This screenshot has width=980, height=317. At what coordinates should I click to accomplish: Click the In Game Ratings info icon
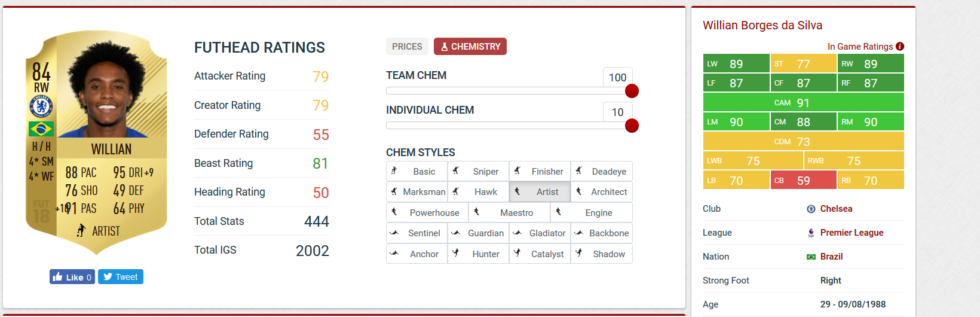(x=900, y=47)
